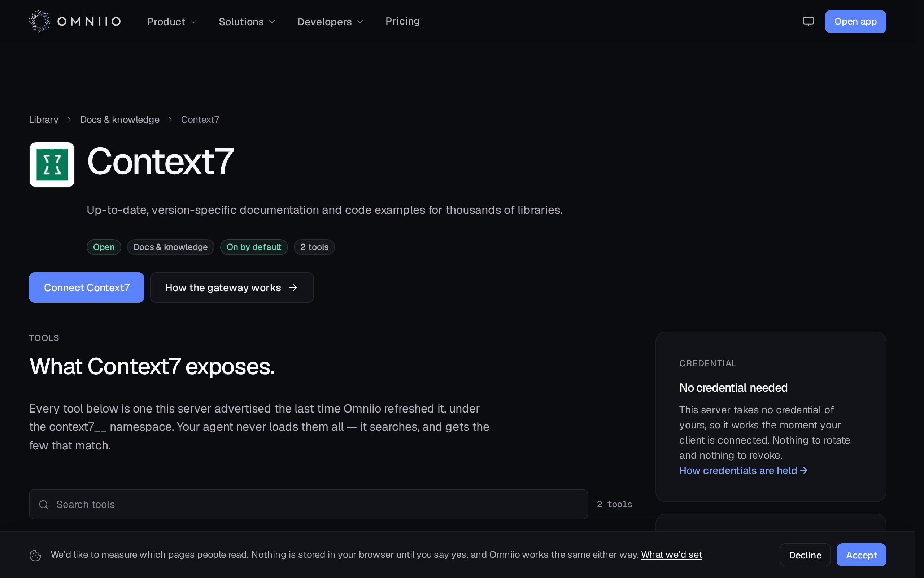Click the Omniio logo
The height and width of the screenshot is (578, 924).
(75, 21)
